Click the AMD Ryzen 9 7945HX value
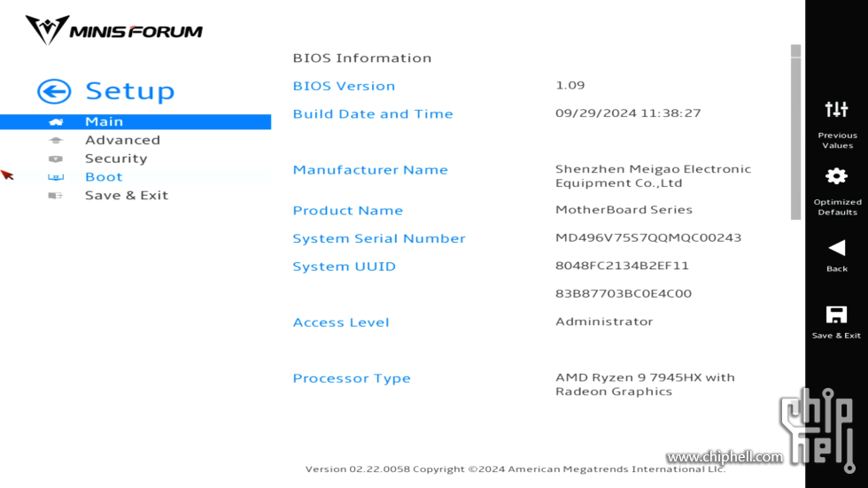This screenshot has width=868, height=488. point(645,384)
